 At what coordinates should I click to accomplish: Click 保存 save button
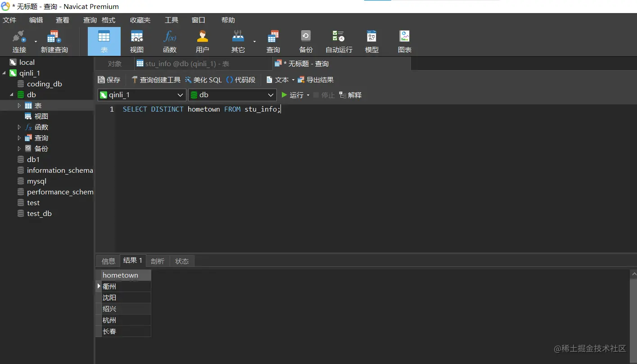coord(109,80)
